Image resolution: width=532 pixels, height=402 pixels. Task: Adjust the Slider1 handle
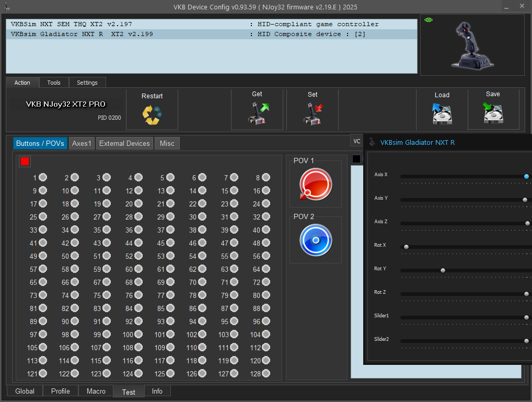click(526, 317)
